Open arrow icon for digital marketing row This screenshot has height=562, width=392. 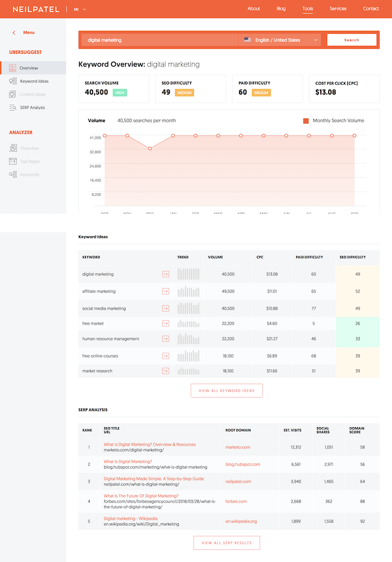pos(165,274)
